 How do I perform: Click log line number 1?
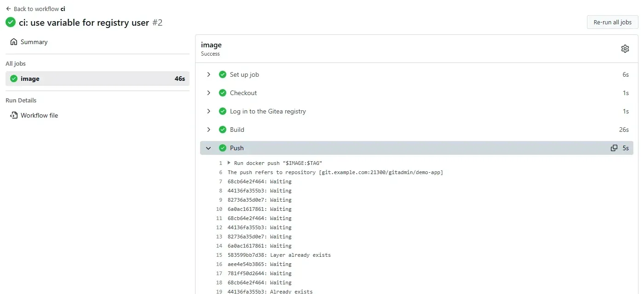coord(220,163)
